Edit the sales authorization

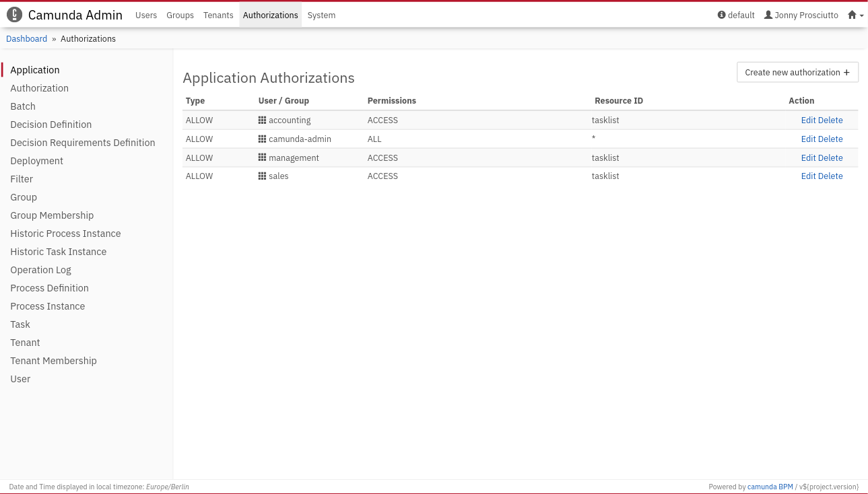click(808, 176)
